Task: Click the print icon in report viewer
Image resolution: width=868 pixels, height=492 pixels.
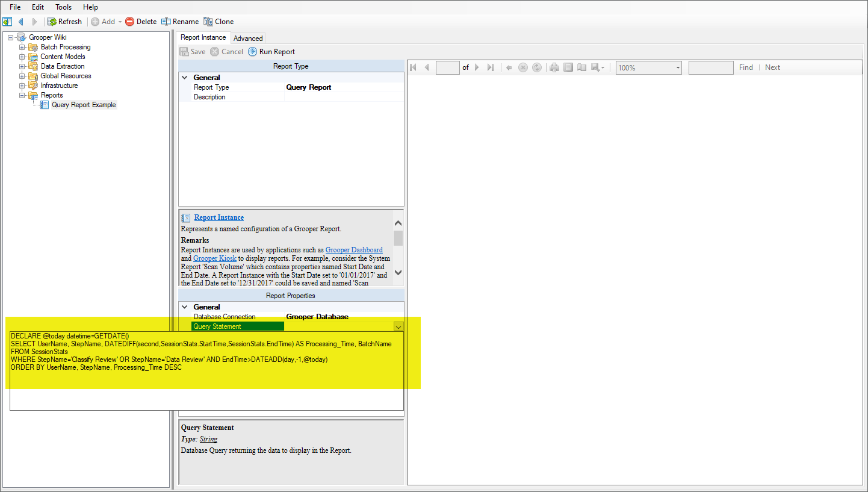Action: 554,67
